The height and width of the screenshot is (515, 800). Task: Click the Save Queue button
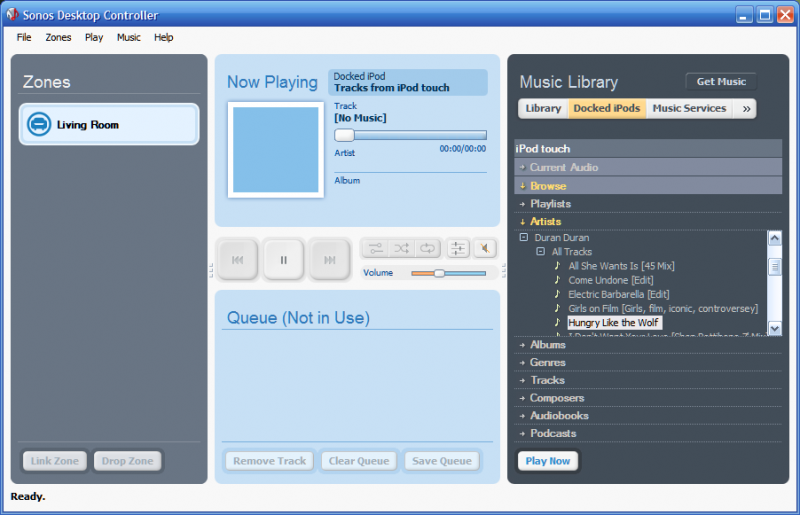point(442,461)
